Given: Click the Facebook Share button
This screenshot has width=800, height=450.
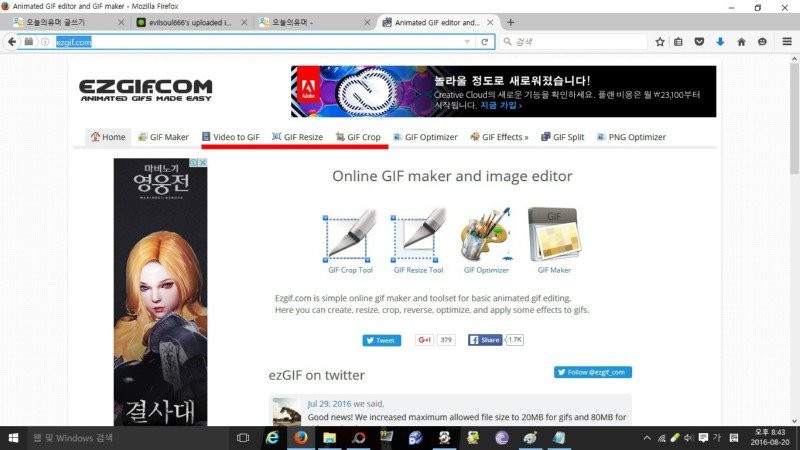Looking at the screenshot, I should click(x=485, y=340).
